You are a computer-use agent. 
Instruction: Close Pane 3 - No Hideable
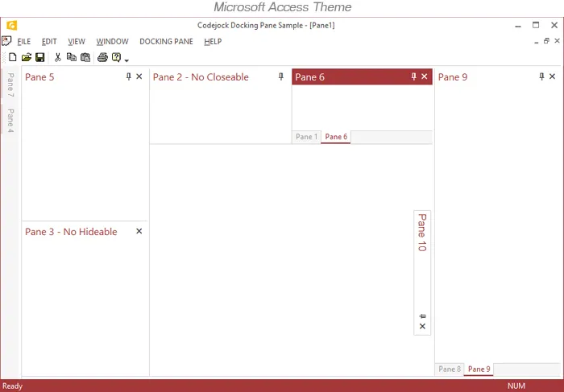[139, 231]
